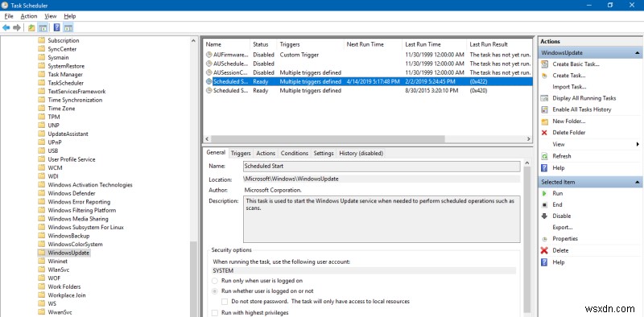Viewport: 644px width, 317px height.
Task: Switch to the Actions tab
Action: 266,153
